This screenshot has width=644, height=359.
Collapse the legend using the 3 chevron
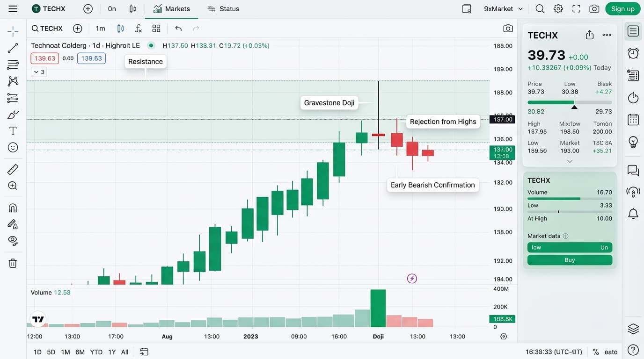tap(39, 72)
